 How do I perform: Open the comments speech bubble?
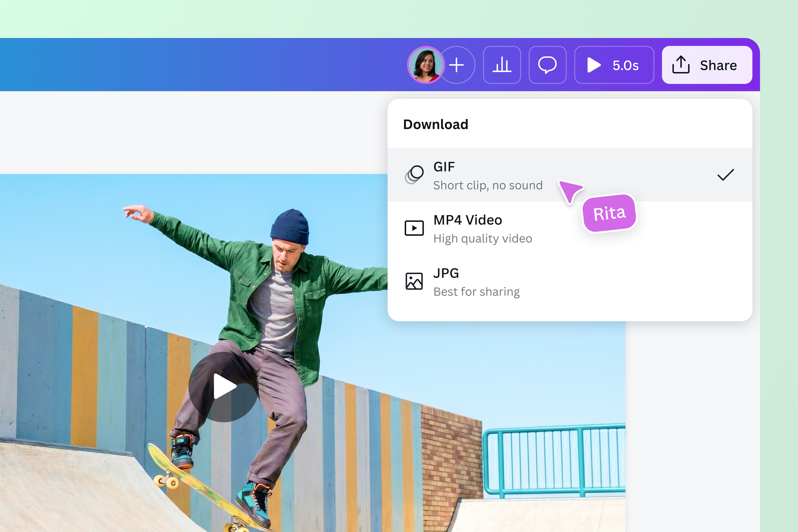click(547, 65)
